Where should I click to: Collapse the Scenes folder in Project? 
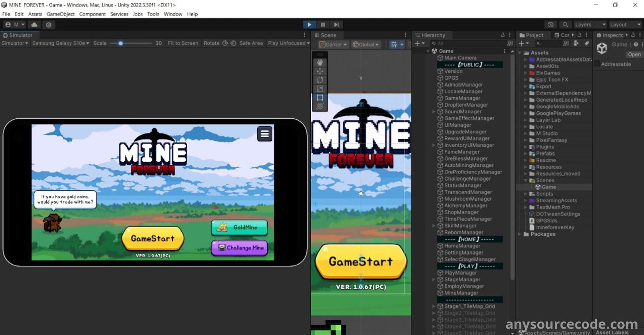coord(526,181)
